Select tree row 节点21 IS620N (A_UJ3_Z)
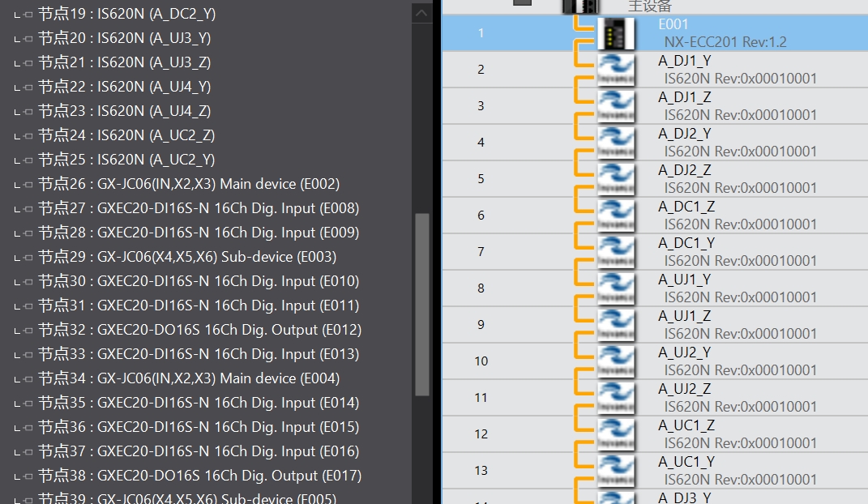The height and width of the screenshot is (504, 868). coord(125,62)
